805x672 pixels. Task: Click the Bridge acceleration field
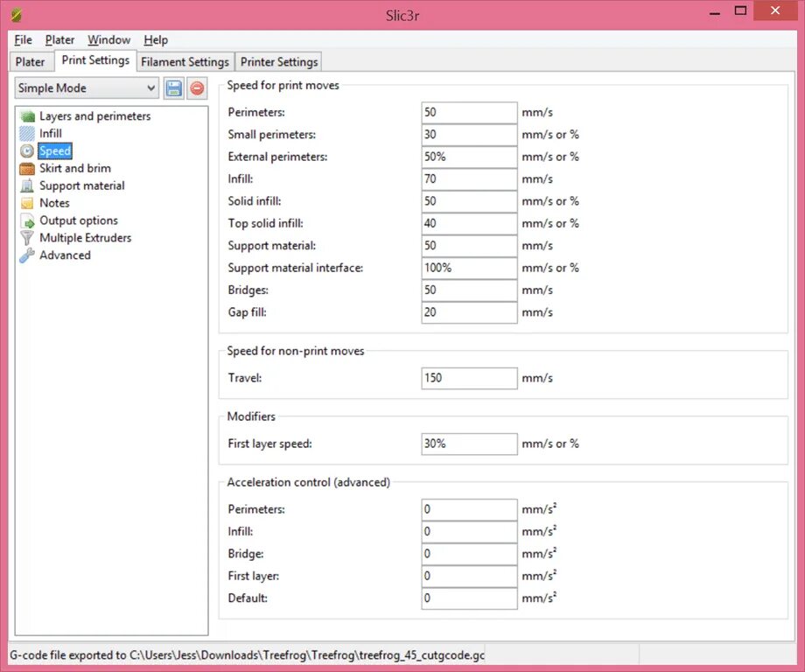[469, 554]
